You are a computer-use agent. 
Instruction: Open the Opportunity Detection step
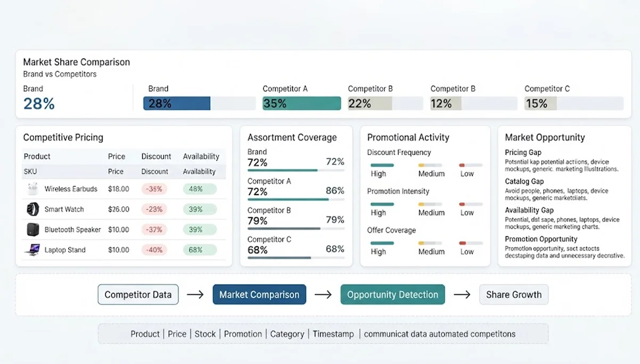392,294
